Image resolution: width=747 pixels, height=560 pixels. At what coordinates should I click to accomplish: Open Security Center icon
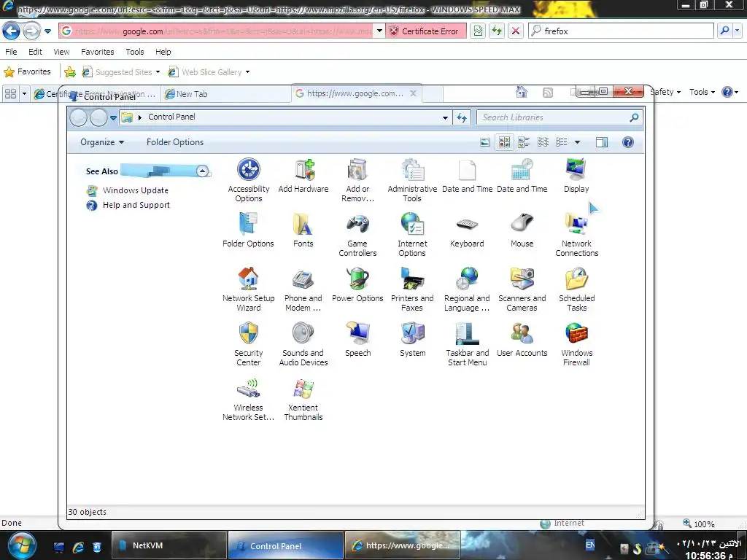coord(248,344)
